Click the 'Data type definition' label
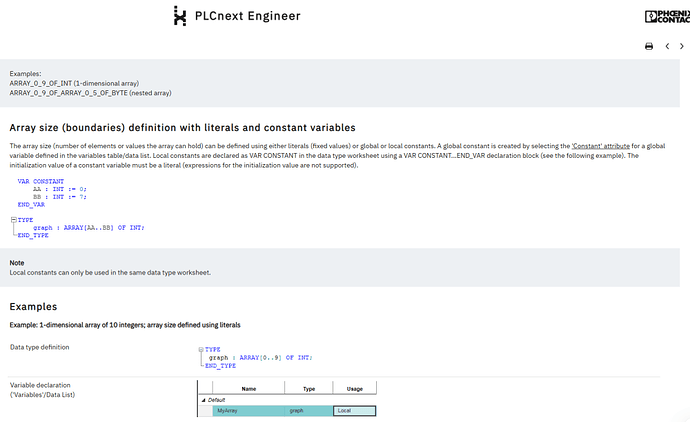This screenshot has width=690, height=422. 40,347
